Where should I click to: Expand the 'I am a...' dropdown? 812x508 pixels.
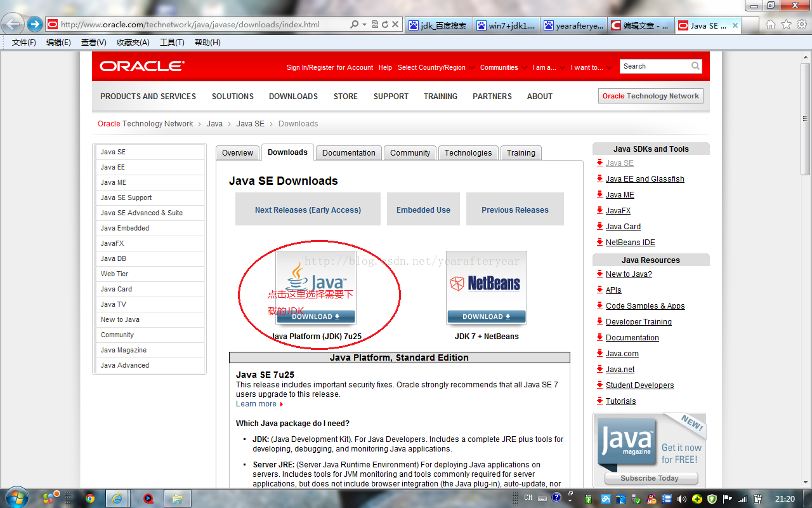pos(561,67)
